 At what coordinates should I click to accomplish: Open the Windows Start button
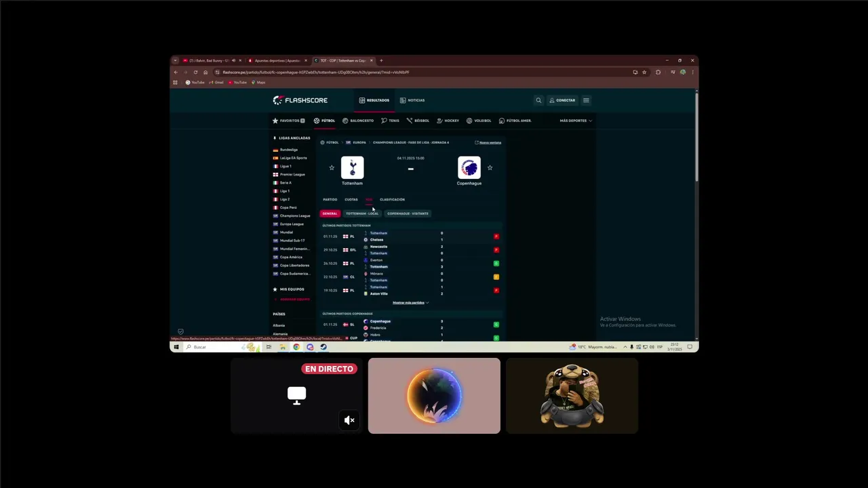coord(176,347)
